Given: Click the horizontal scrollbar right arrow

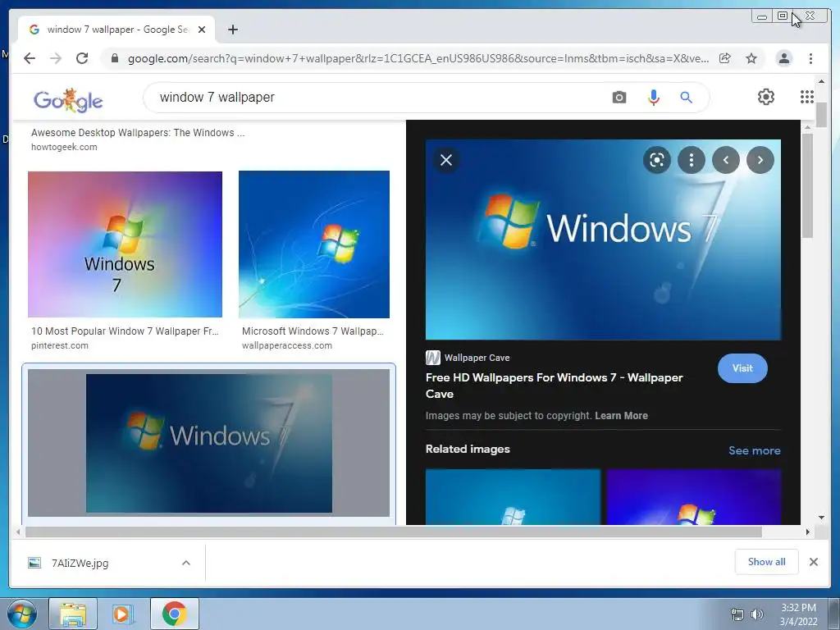Looking at the screenshot, I should coord(808,532).
